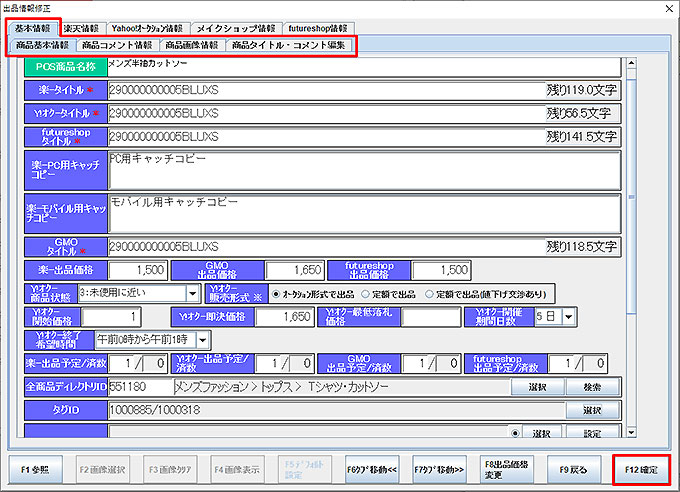Open the Y!オーク終了希望時間 dropdown
The width and height of the screenshot is (680, 492).
(204, 341)
